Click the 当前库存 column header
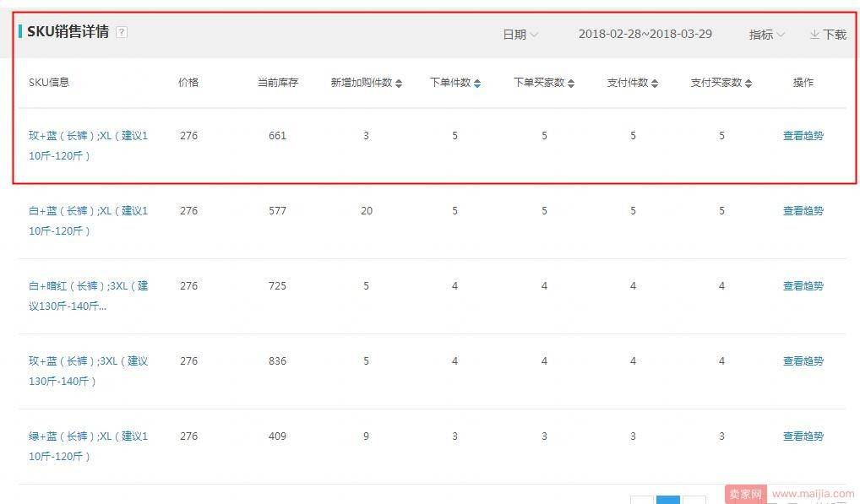Image resolution: width=860 pixels, height=504 pixels. 278,83
